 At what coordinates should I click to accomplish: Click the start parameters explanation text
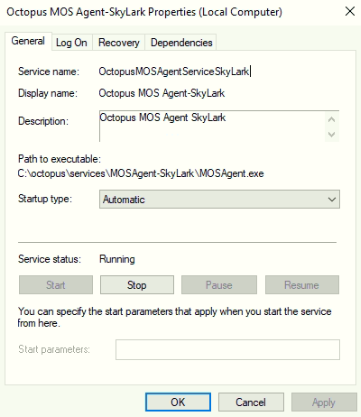[174, 317]
